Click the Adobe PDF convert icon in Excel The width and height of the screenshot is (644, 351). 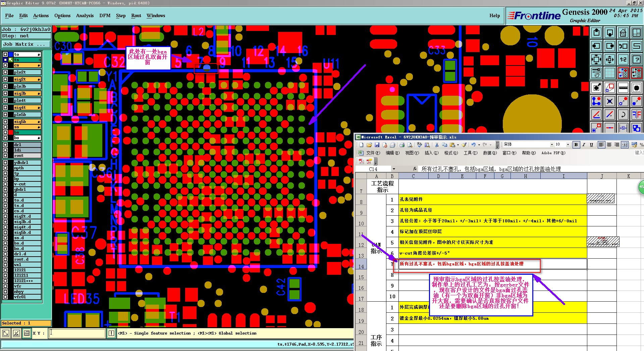click(361, 162)
